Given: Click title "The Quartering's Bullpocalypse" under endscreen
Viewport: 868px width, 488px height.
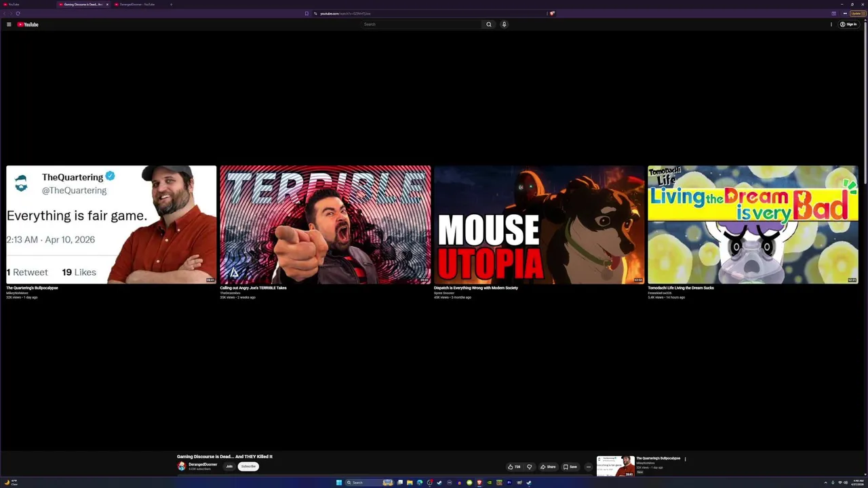Looking at the screenshot, I should [32, 288].
